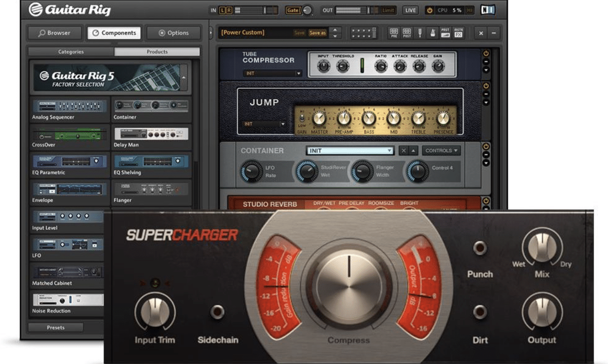Screen dimensions: 608x364
Task: Collapse the Guitar Rig 5 Factory Selection banner
Action: point(184,77)
